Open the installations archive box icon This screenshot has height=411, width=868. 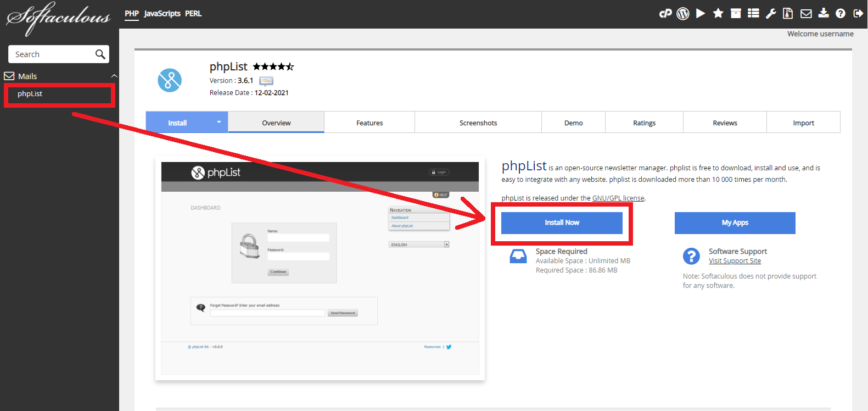736,13
